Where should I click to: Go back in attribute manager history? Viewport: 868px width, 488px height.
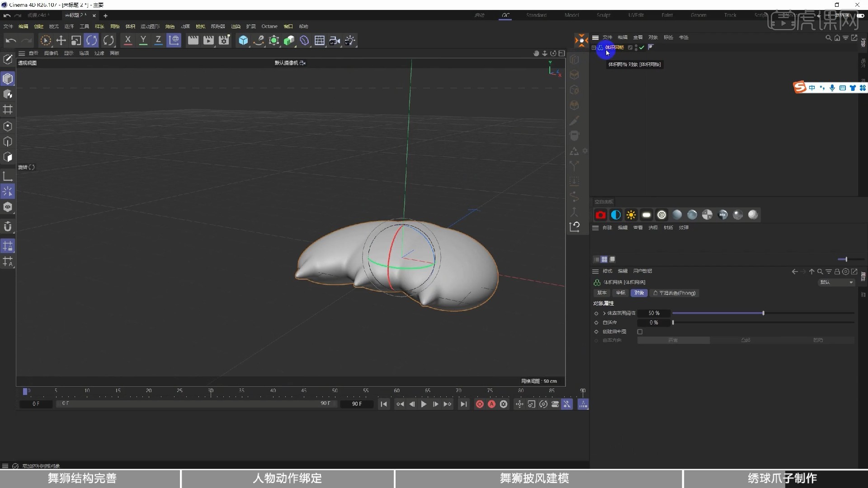coord(795,272)
